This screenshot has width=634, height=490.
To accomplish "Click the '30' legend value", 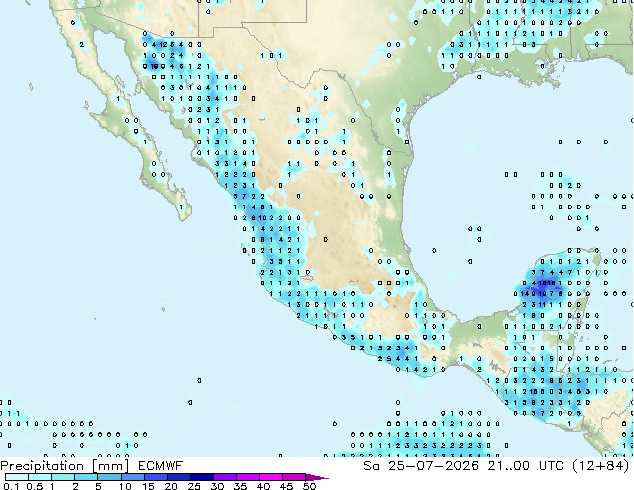I will click(217, 486).
